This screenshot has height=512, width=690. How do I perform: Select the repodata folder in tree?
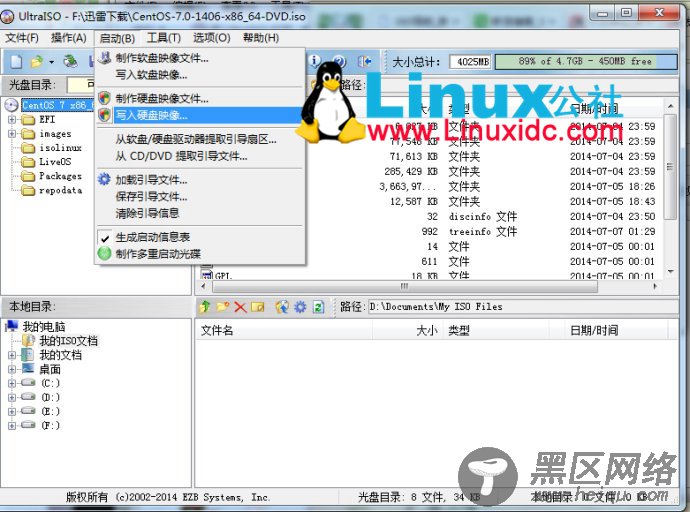[x=60, y=190]
